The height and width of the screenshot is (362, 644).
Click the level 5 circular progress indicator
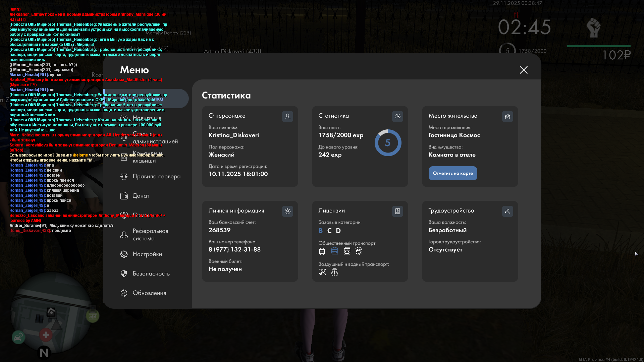pyautogui.click(x=388, y=143)
